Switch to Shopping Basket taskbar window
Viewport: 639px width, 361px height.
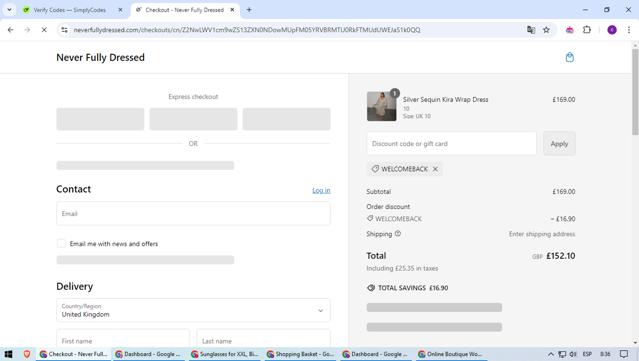(x=301, y=354)
